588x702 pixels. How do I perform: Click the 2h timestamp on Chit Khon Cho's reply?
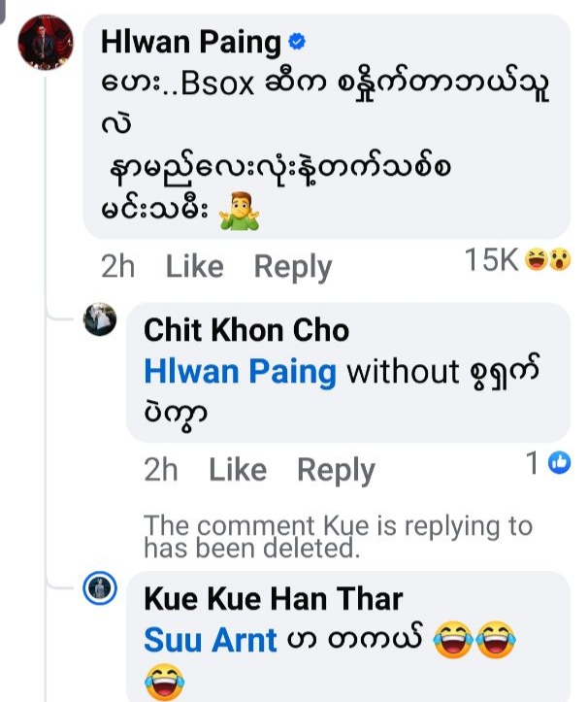tap(160, 470)
